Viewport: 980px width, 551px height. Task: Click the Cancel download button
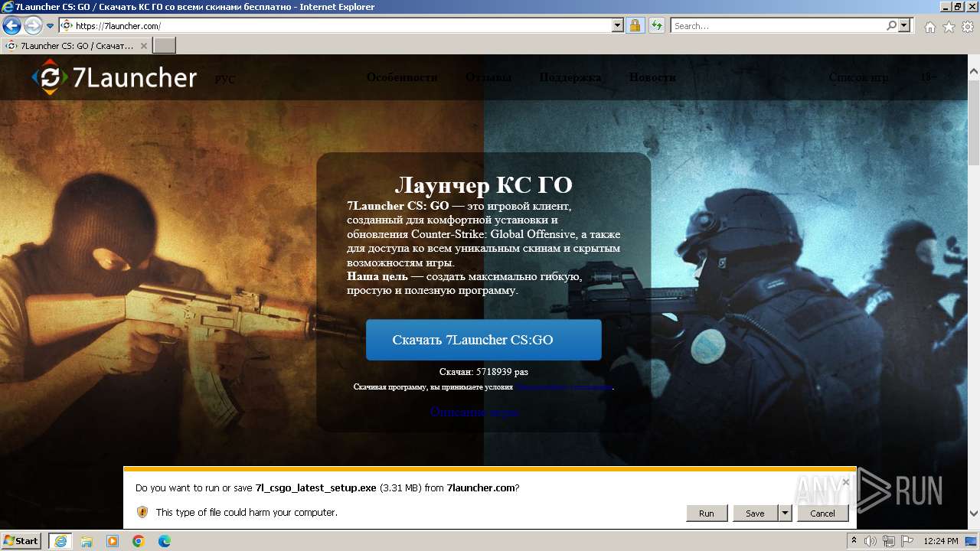tap(823, 514)
